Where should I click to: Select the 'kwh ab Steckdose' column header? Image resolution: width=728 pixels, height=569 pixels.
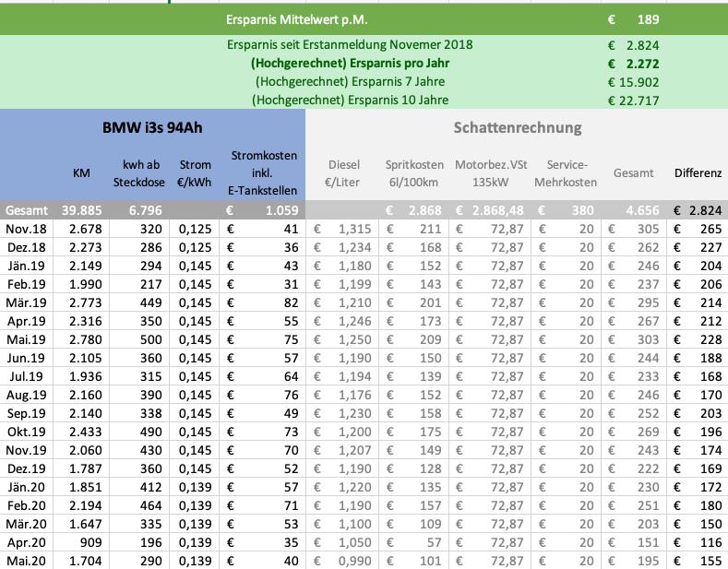point(139,173)
